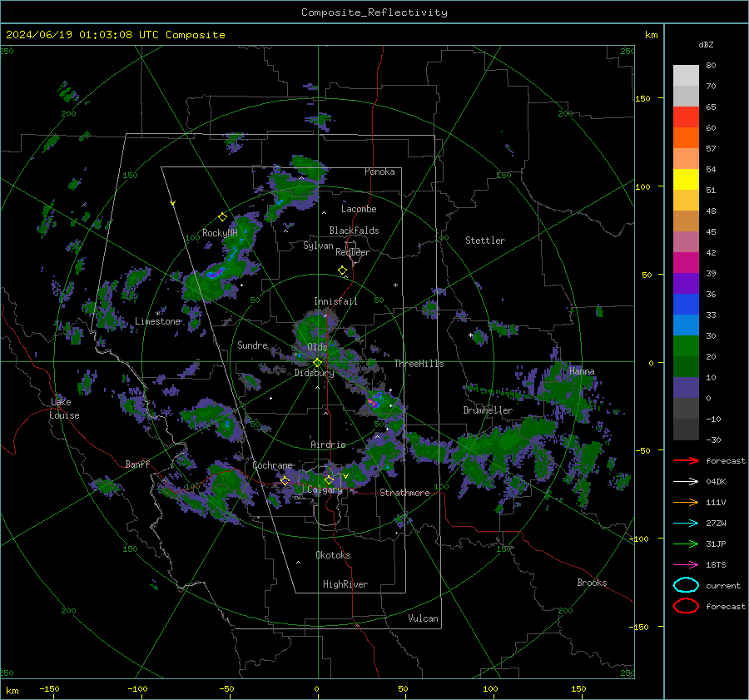
Task: Select the green 30 dBZ color swatch
Action: coord(686,345)
